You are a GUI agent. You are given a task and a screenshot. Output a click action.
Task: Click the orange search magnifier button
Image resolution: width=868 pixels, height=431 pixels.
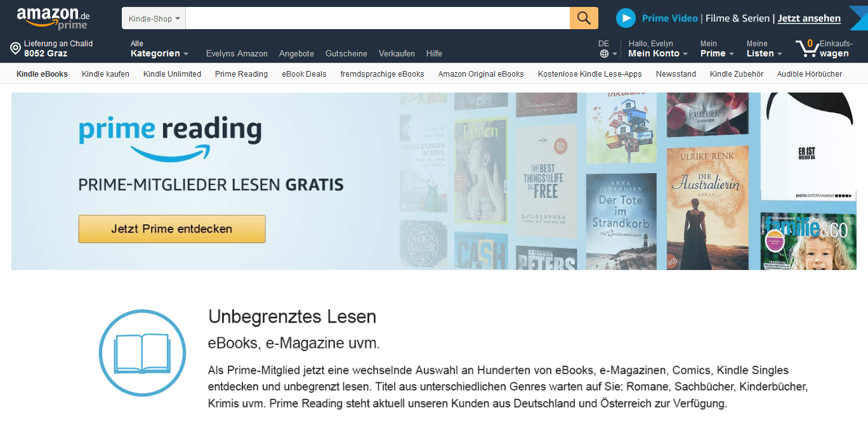click(x=584, y=18)
